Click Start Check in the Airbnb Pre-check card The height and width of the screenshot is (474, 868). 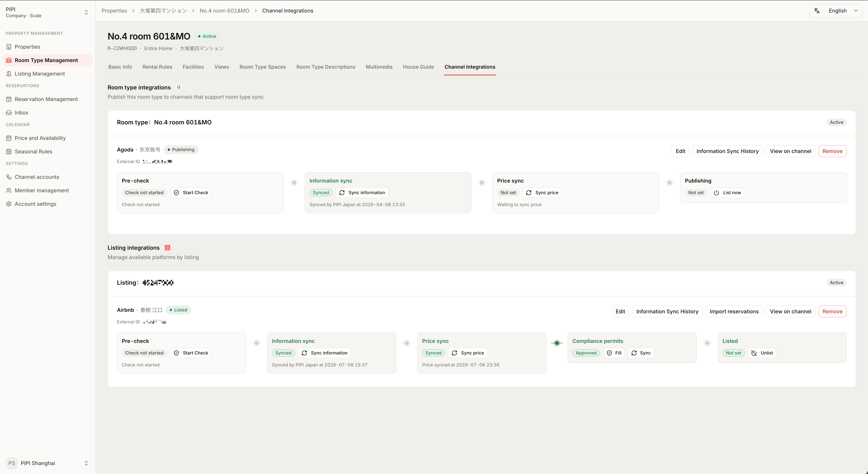pyautogui.click(x=191, y=353)
